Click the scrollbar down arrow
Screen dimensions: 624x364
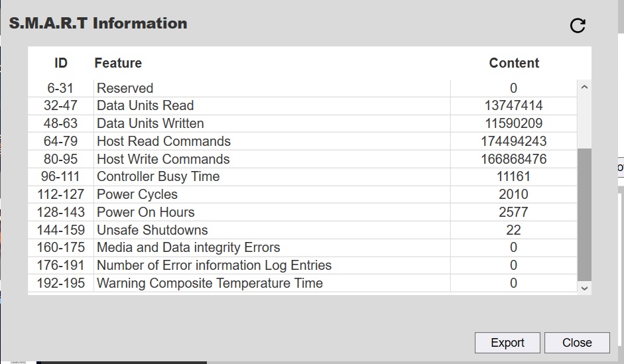click(x=584, y=288)
